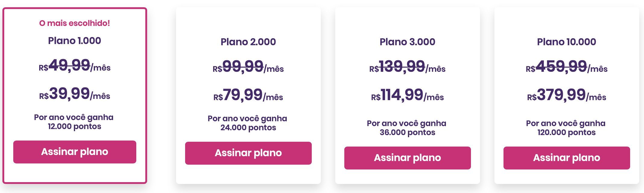Click the R$39,99/mês discounted price
644x193 pixels.
[x=74, y=94]
